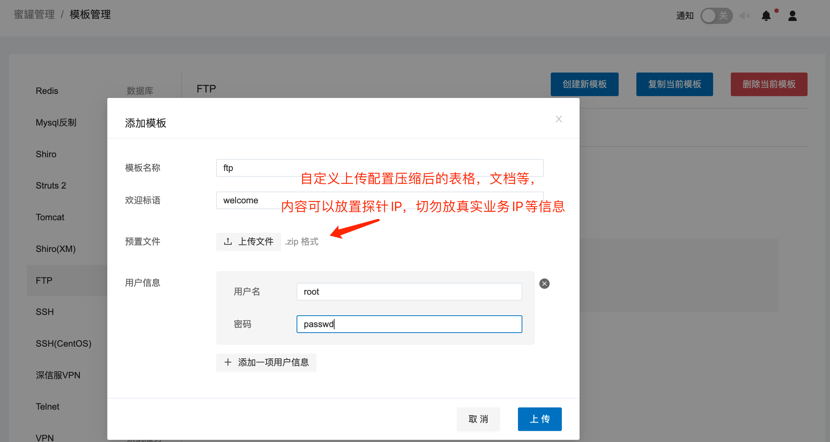This screenshot has height=442, width=830.
Task: Click the 密码 input field
Action: coord(409,324)
